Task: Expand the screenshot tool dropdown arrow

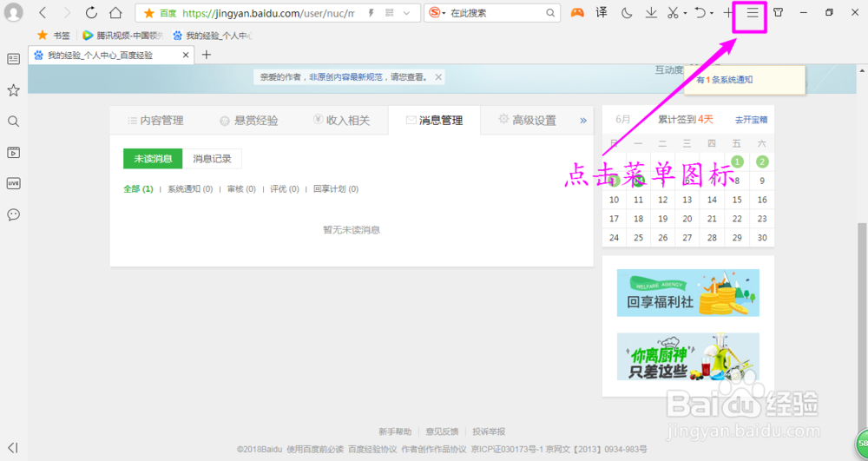Action: tap(685, 13)
